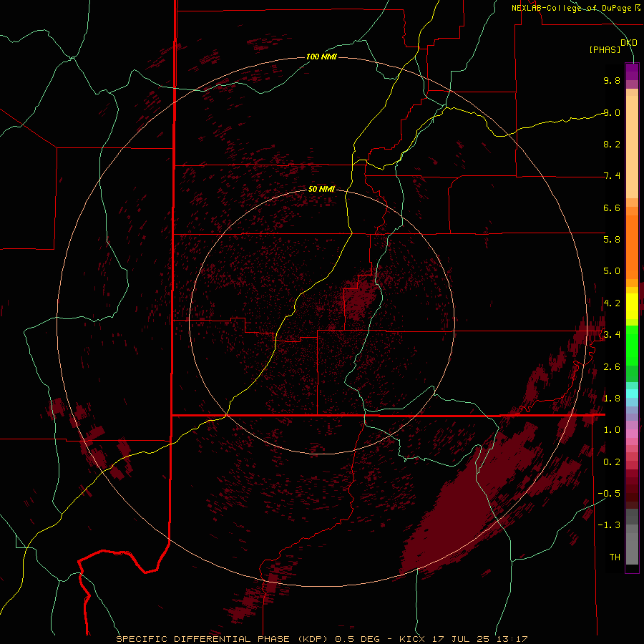The image size is (644, 644).
Task: Click the 6.6 value on the color scale
Action: tap(612, 208)
